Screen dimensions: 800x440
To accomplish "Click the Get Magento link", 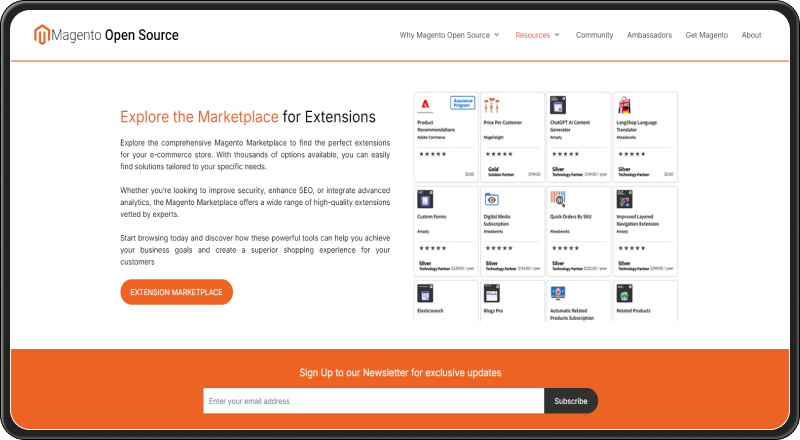I will pyautogui.click(x=706, y=35).
